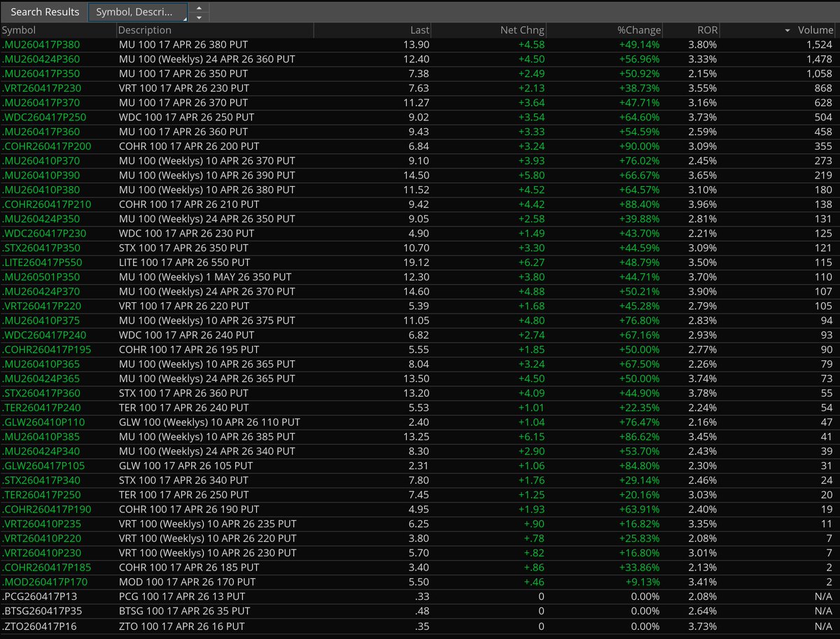Select symbol .MU260410P375

[41, 321]
